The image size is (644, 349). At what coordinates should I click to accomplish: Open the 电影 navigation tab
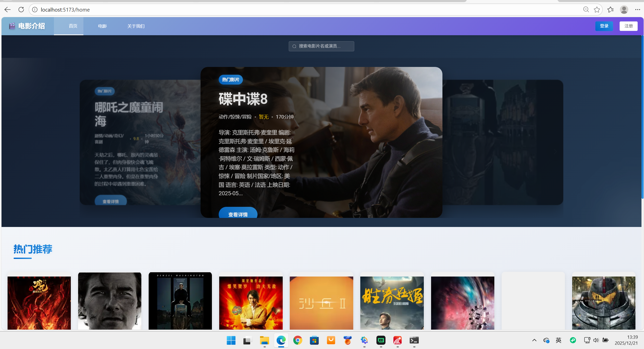pyautogui.click(x=102, y=26)
